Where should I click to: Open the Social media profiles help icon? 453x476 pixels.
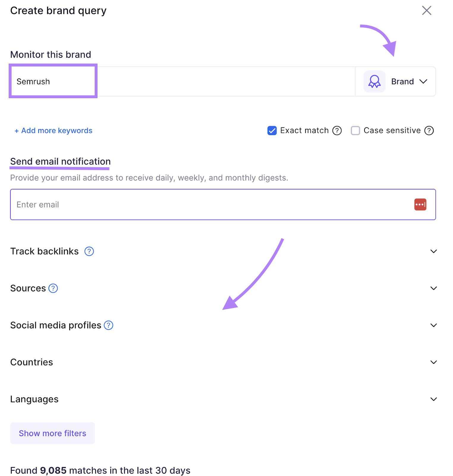[x=108, y=325]
